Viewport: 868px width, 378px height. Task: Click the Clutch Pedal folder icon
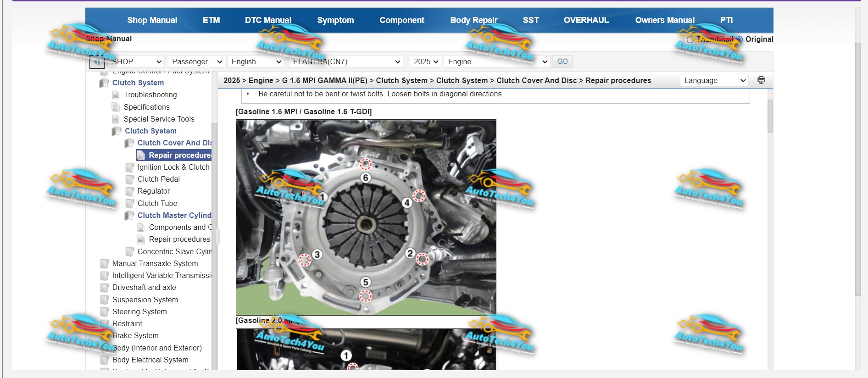[x=130, y=179]
